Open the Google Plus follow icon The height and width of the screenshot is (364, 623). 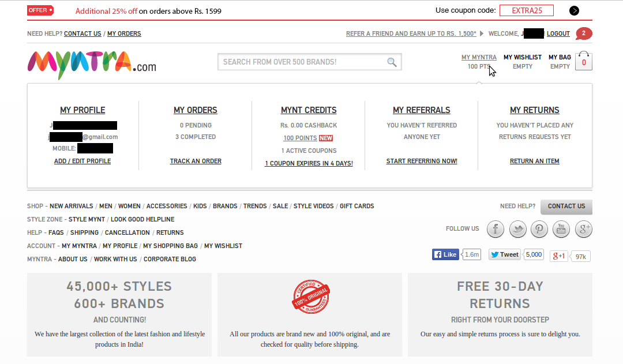point(584,229)
